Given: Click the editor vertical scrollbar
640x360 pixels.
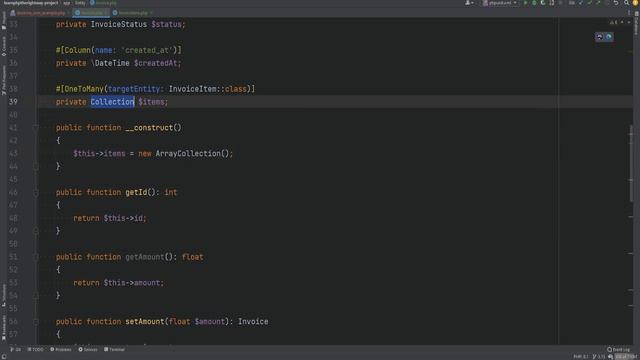Looking at the screenshot, I should [x=631, y=163].
